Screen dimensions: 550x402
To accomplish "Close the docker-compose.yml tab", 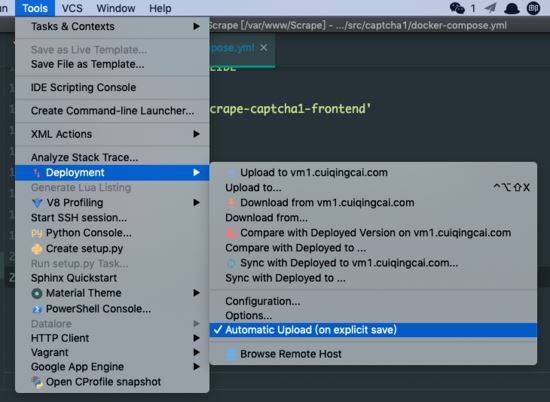I will [x=263, y=48].
